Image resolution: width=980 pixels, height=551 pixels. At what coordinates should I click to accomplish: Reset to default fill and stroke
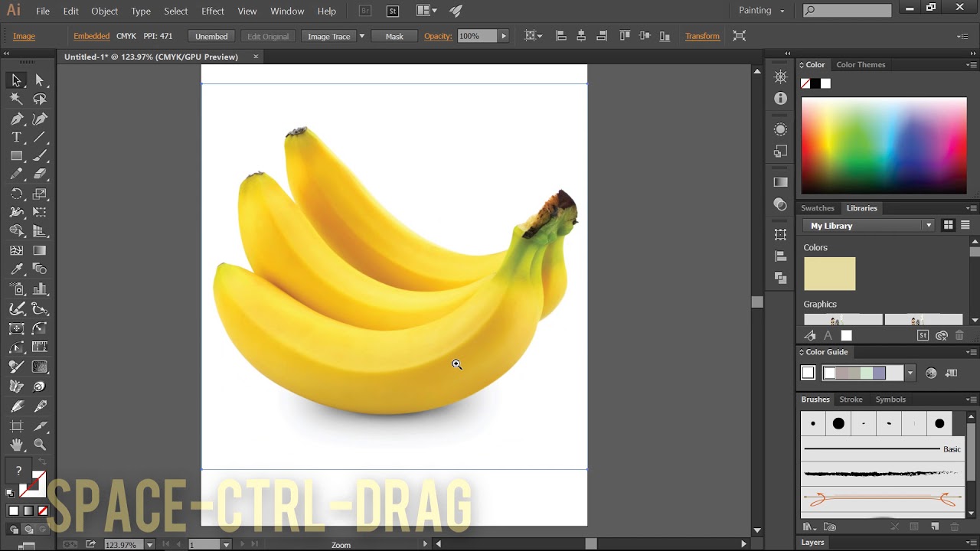click(x=11, y=493)
